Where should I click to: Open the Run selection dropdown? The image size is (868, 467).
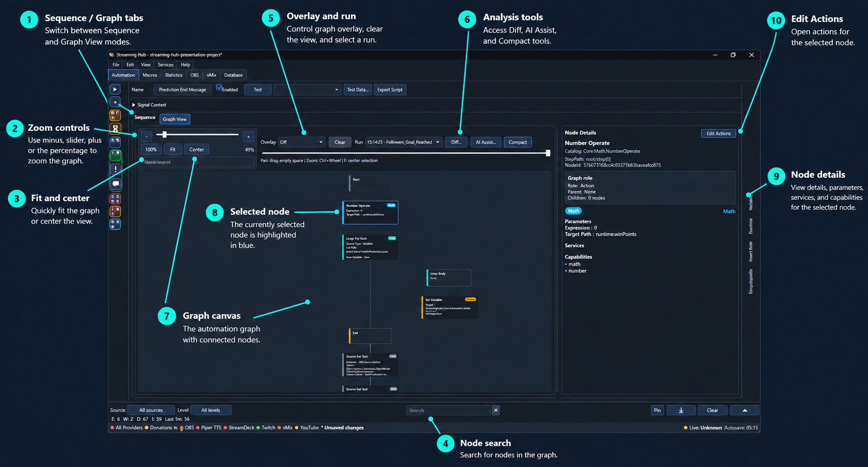click(x=404, y=142)
